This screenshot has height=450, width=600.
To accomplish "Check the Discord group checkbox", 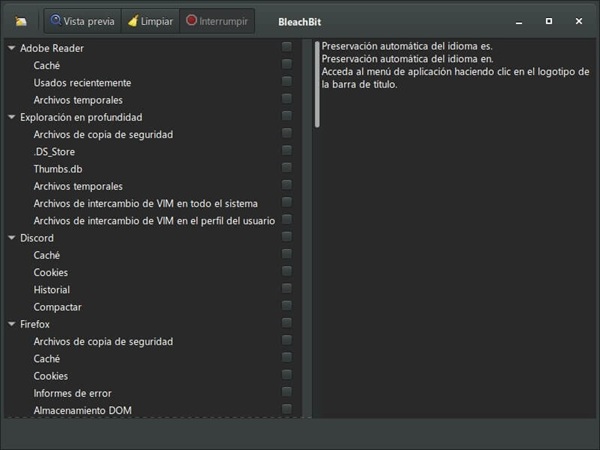I will 287,236.
